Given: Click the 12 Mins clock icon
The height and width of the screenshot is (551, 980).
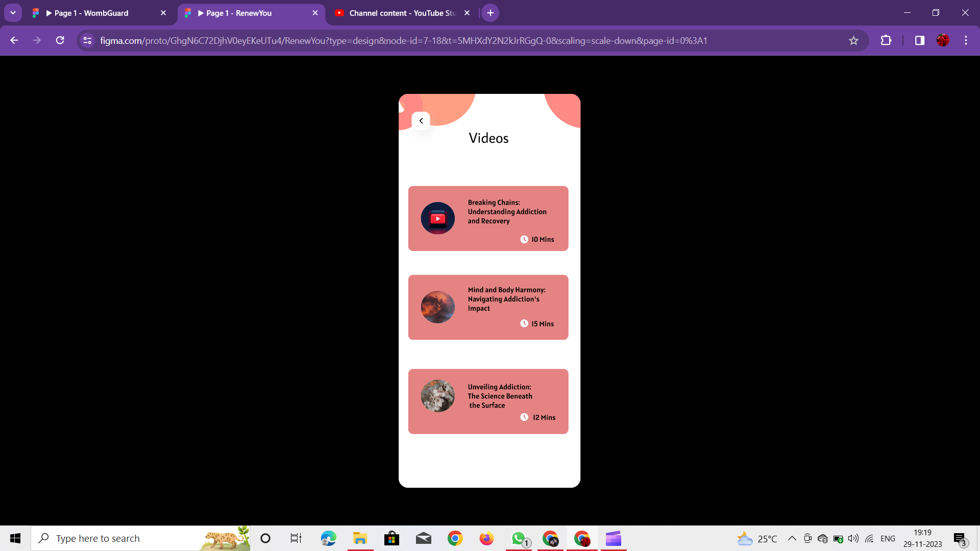Looking at the screenshot, I should (524, 417).
